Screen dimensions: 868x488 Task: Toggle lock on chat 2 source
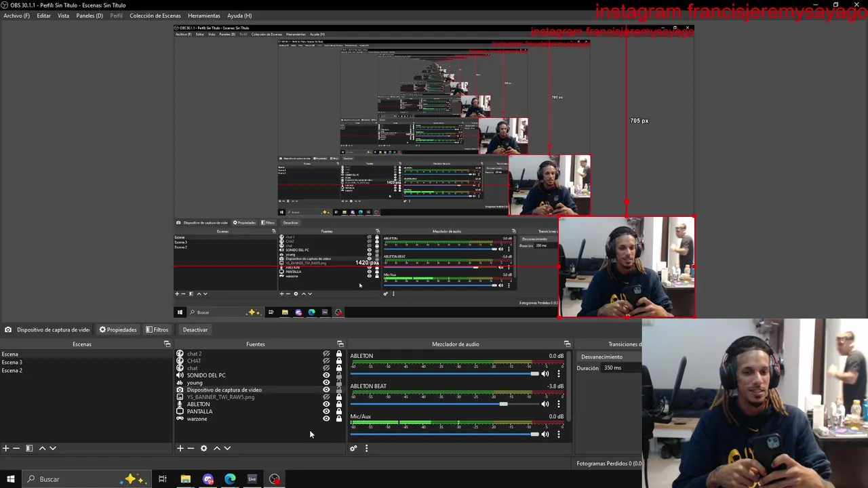pos(339,354)
